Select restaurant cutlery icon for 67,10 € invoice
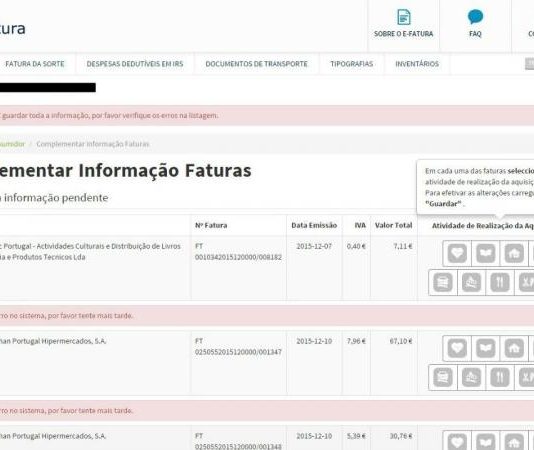The height and width of the screenshot is (450, 534). 500,377
